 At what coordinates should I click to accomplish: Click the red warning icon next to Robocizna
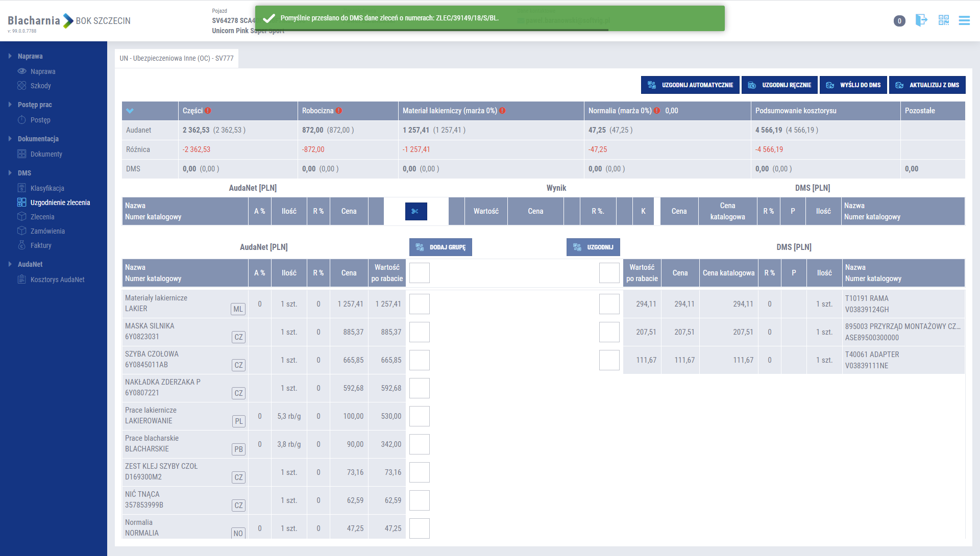pos(339,111)
